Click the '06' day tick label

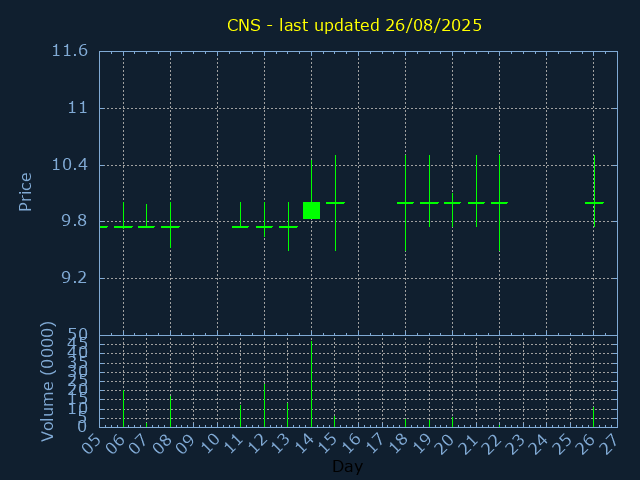(x=116, y=443)
